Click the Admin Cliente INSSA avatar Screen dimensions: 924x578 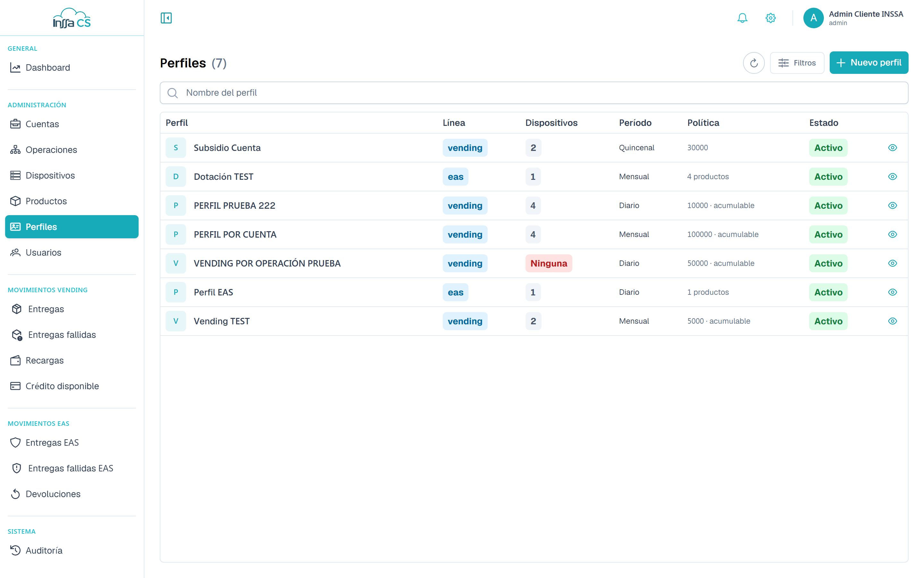(x=813, y=18)
